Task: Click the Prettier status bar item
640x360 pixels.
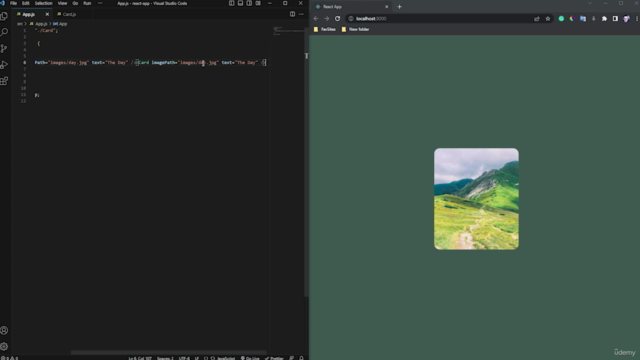Action: [274, 358]
